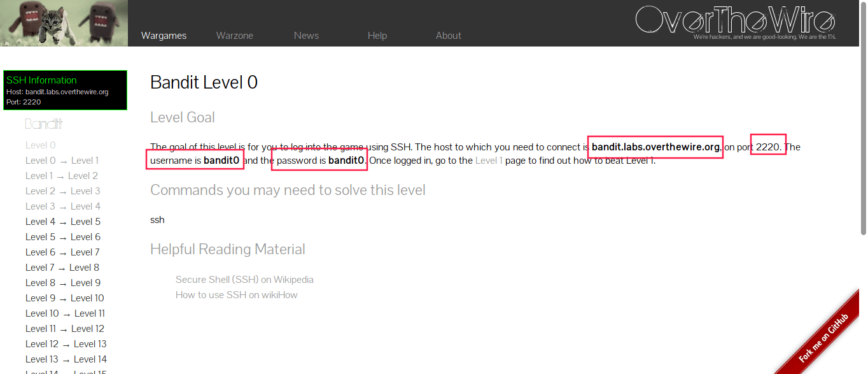Viewport: 868px width, 374px height.
Task: Open the Warzone menu item
Action: click(234, 36)
